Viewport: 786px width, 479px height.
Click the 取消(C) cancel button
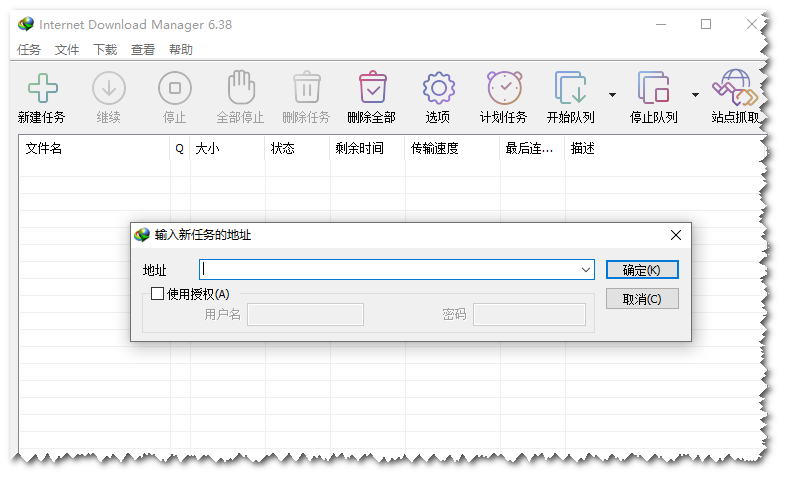pos(642,299)
